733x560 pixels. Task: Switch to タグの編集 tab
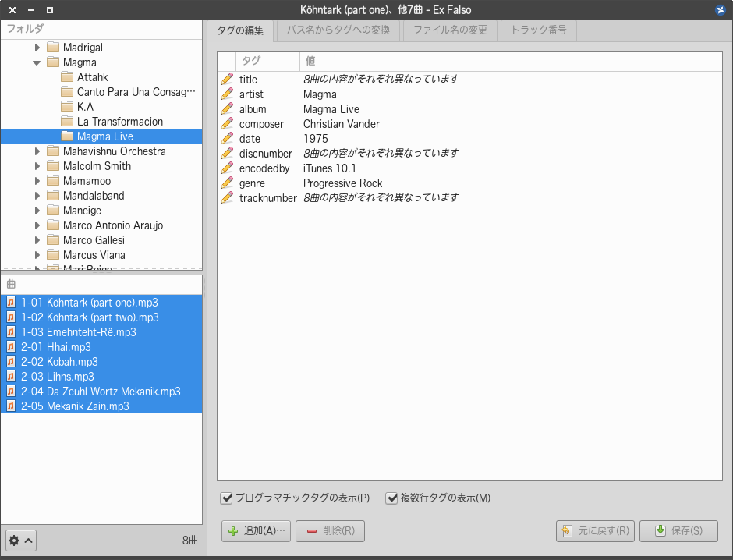(240, 30)
